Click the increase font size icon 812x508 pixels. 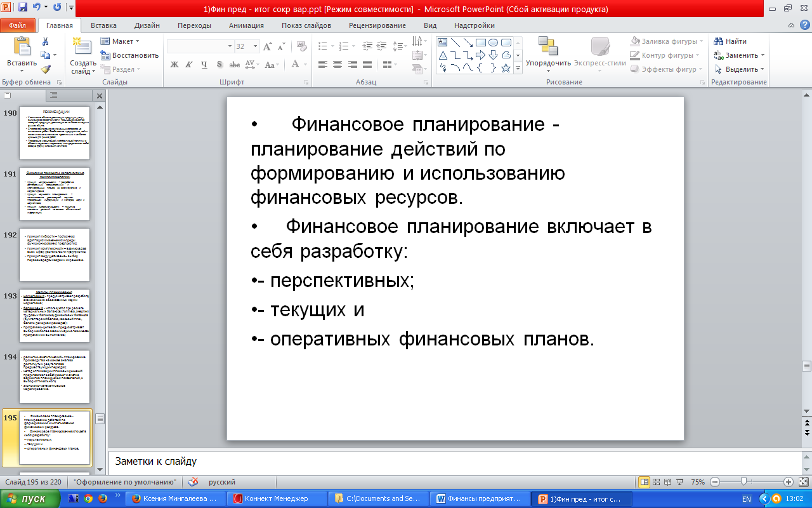coord(267,46)
